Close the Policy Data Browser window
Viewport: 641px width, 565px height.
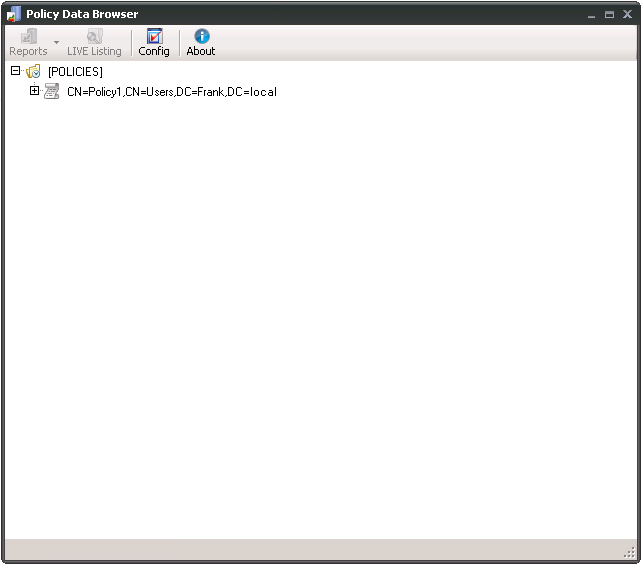point(628,14)
